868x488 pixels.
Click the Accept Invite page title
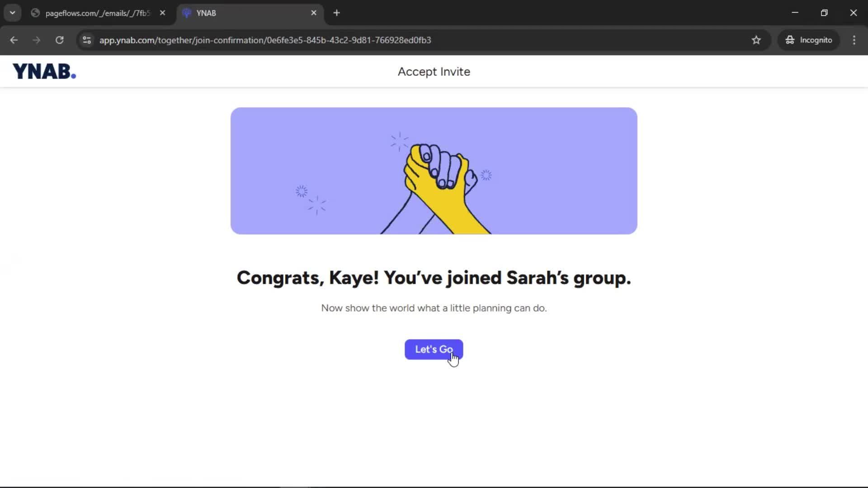click(x=434, y=72)
